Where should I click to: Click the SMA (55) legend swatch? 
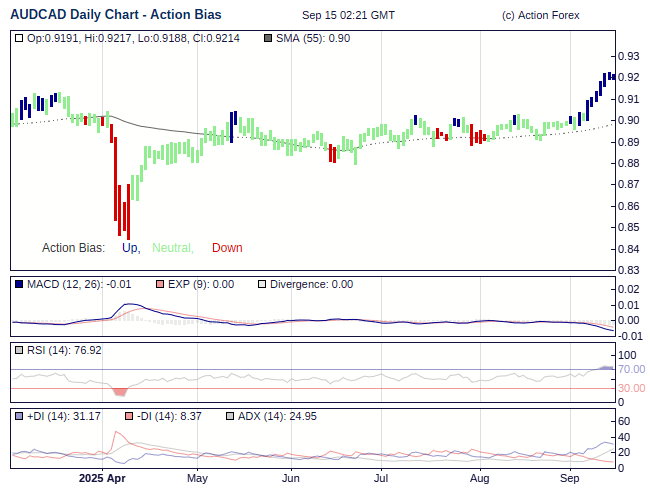tap(266, 38)
